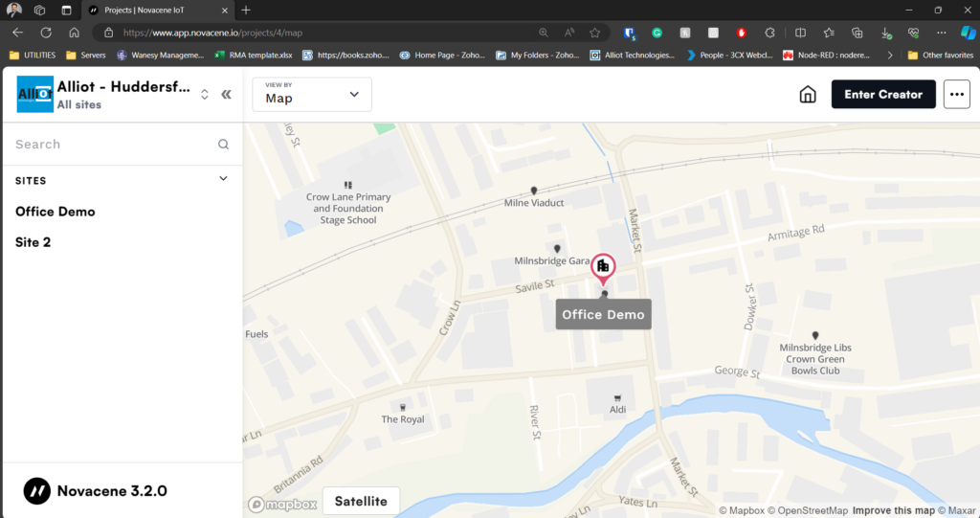Screen dimensions: 980x518
Task: Click the home icon beside Enter Creator
Action: click(x=808, y=95)
